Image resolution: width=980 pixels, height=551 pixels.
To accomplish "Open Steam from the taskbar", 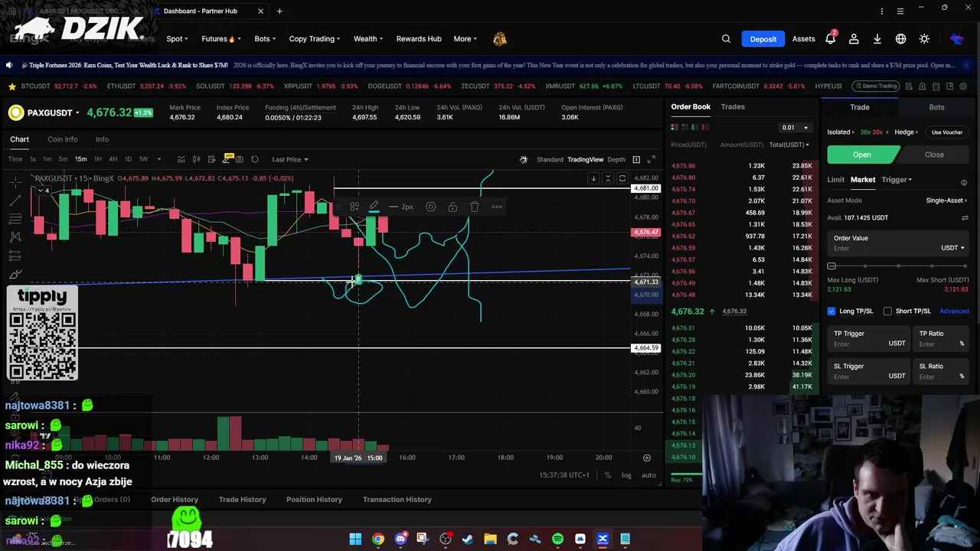I will pos(468,539).
